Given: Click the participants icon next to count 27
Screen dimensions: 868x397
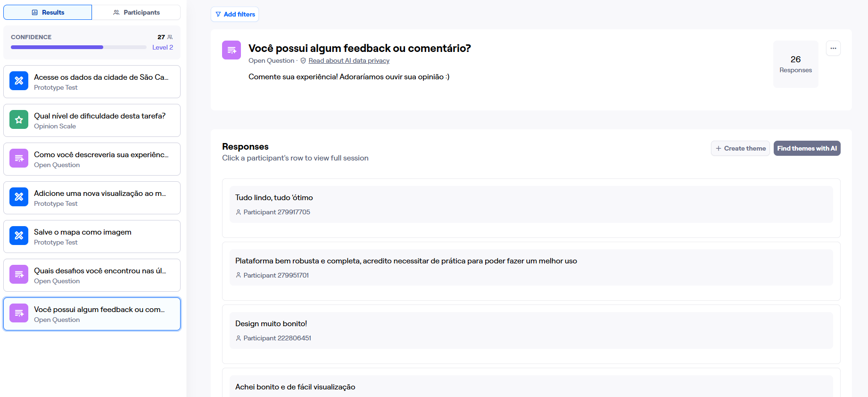Looking at the screenshot, I should (x=170, y=37).
